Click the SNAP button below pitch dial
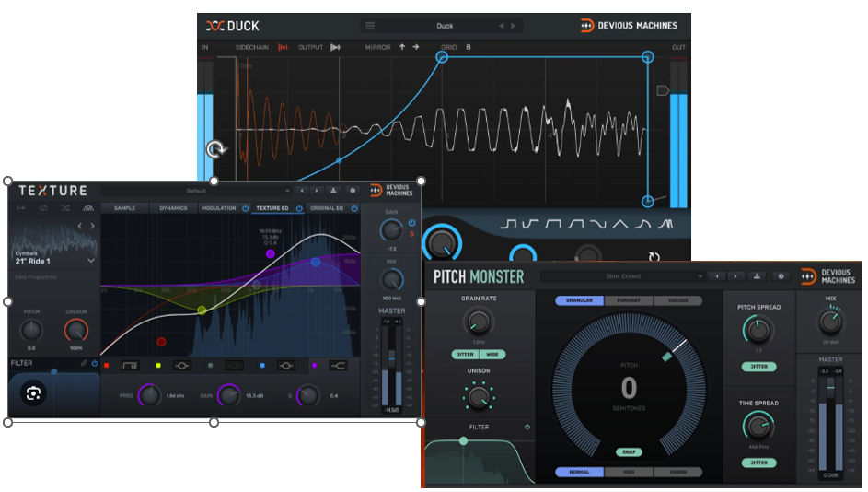Viewport: 868px width, 492px height. [x=629, y=452]
